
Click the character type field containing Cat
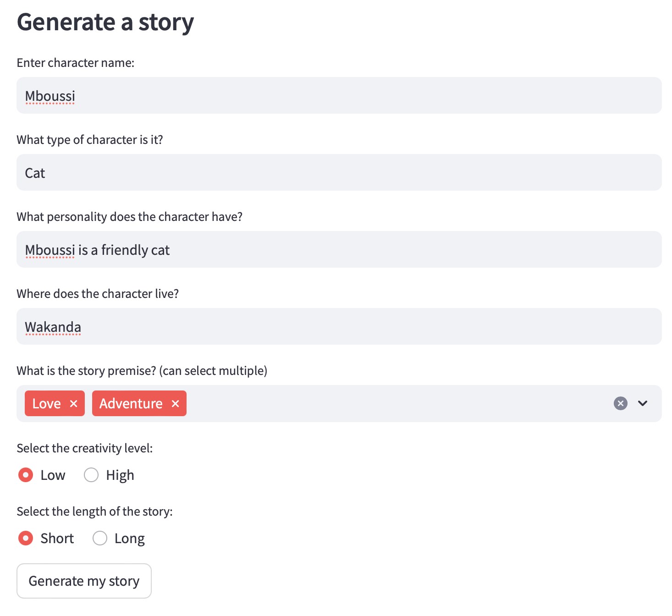(339, 173)
